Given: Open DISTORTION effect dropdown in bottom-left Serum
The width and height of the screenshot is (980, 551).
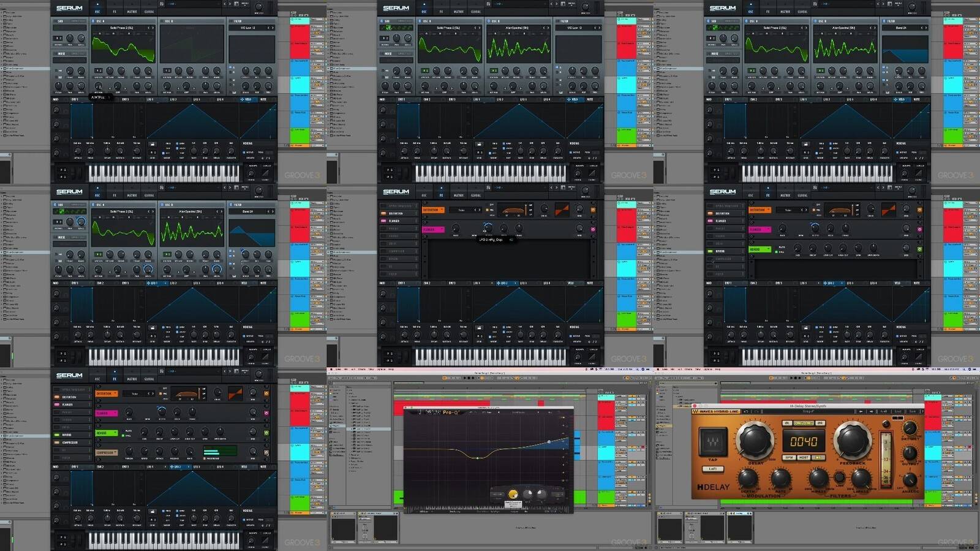Looking at the screenshot, I should 106,393.
